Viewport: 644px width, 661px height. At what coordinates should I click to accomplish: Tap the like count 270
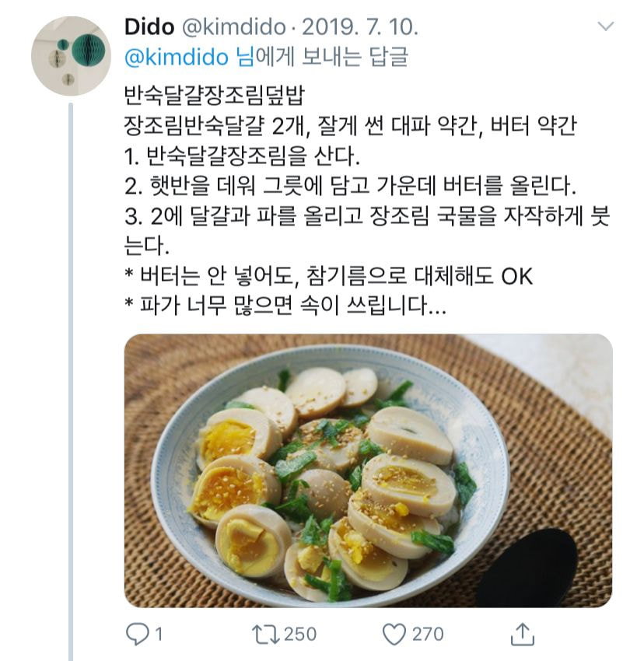428,635
